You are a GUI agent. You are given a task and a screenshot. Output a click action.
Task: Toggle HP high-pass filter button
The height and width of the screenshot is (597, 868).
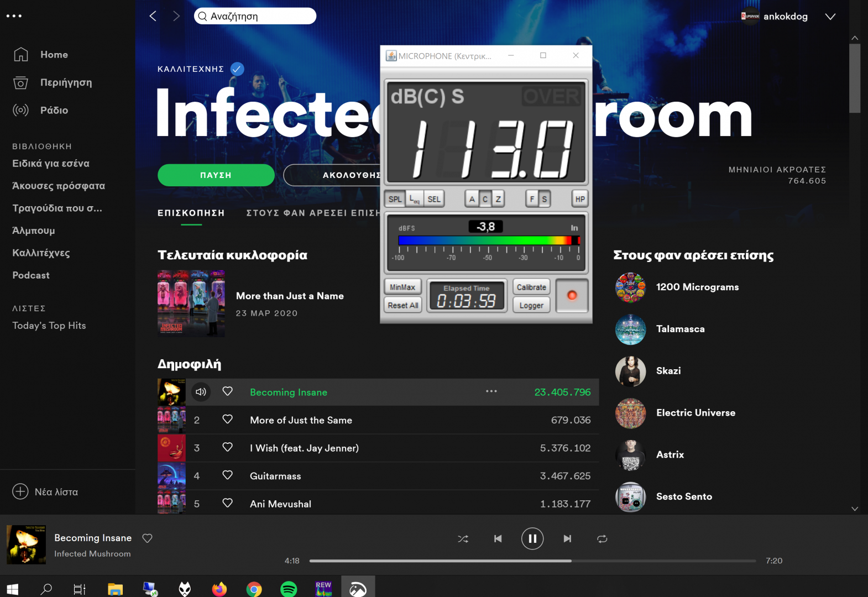click(x=579, y=199)
